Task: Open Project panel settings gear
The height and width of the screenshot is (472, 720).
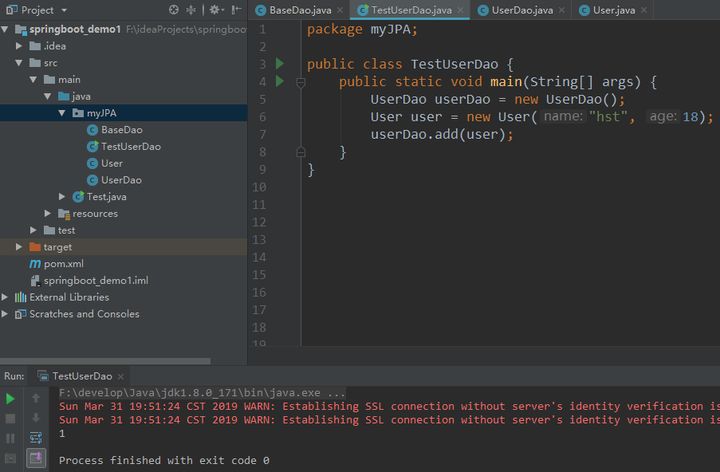Action: pos(215,10)
